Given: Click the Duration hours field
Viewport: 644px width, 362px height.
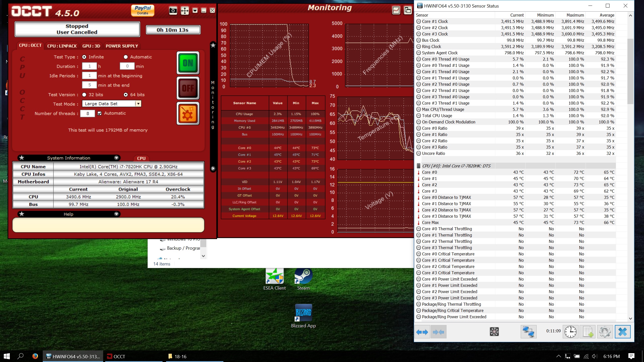Looking at the screenshot, I should 89,66.
